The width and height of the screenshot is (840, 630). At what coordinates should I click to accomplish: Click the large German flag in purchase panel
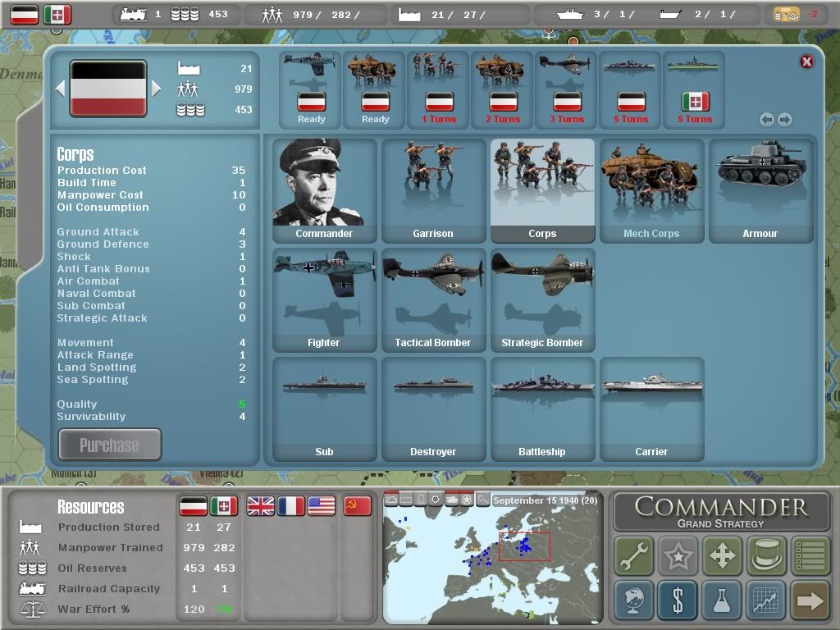(x=108, y=89)
